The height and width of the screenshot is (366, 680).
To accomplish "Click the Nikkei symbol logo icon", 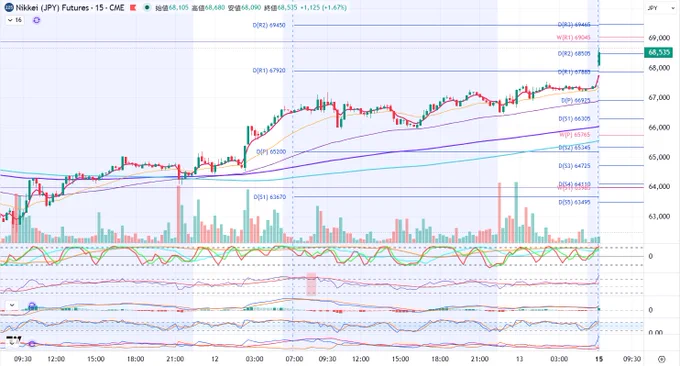I will click(x=9, y=7).
